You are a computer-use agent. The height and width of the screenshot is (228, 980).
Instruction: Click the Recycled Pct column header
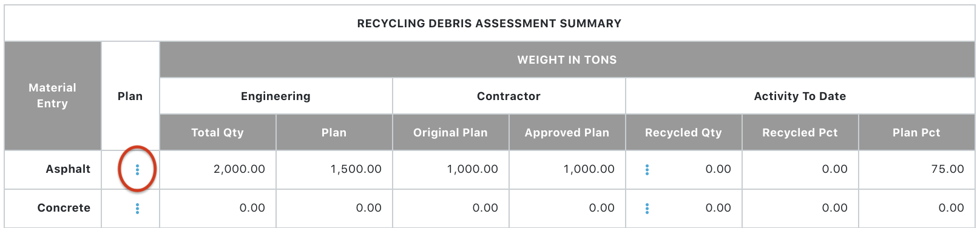click(800, 132)
